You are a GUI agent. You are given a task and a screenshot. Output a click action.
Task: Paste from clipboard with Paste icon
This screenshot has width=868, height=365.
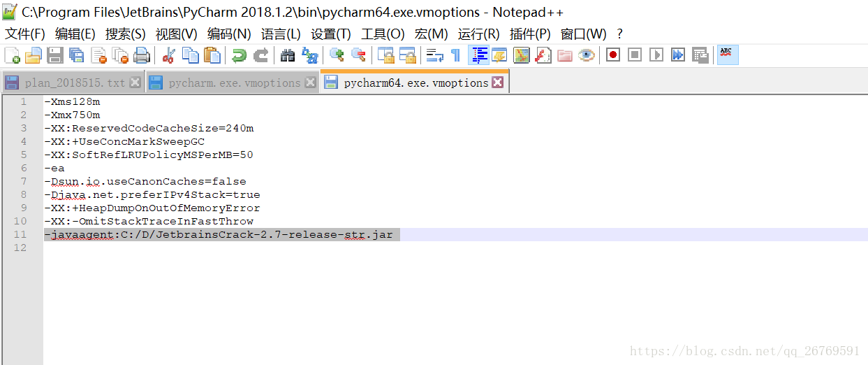[212, 55]
